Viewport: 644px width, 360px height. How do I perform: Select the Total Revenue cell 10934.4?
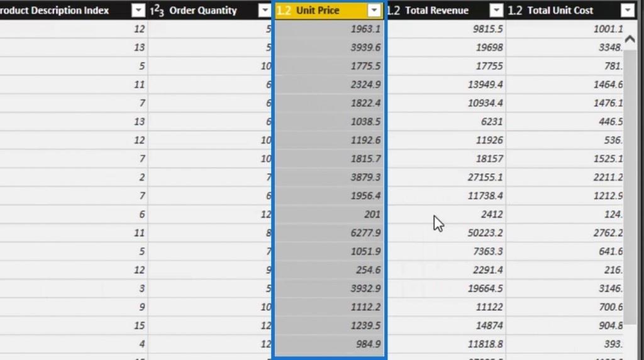click(x=447, y=102)
